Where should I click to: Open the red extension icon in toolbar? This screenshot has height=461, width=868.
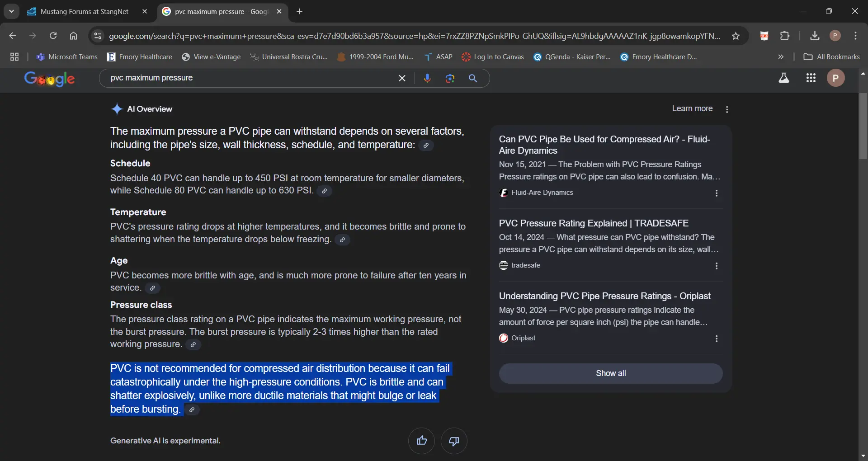764,36
